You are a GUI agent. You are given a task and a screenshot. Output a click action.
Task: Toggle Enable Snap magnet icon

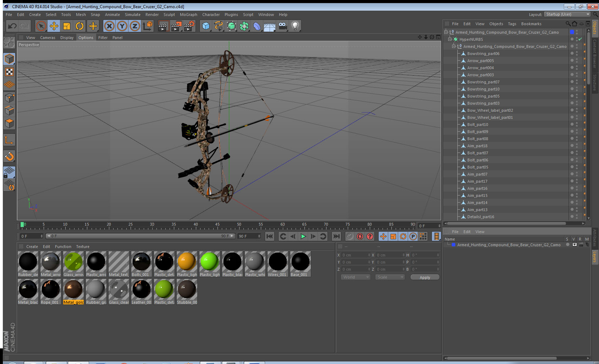tap(9, 156)
